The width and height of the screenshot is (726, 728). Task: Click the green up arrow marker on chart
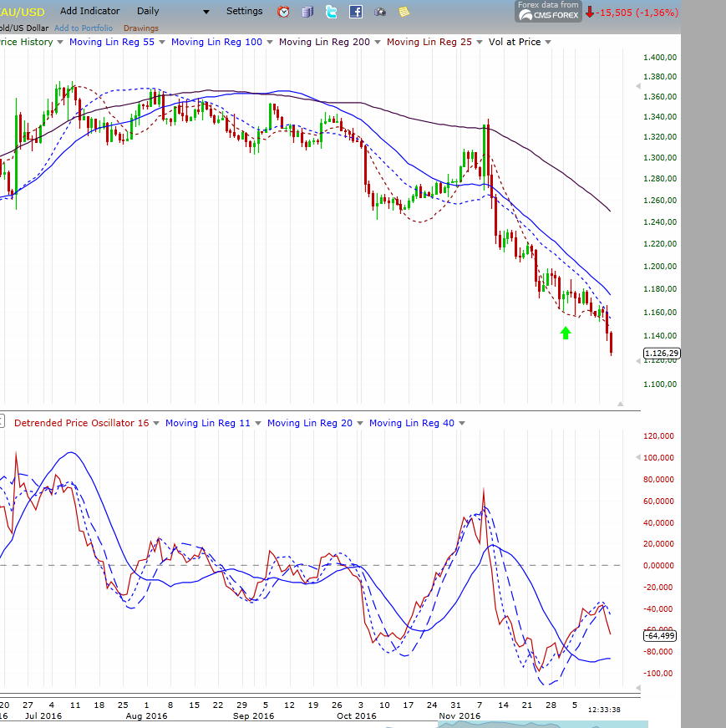(x=566, y=333)
